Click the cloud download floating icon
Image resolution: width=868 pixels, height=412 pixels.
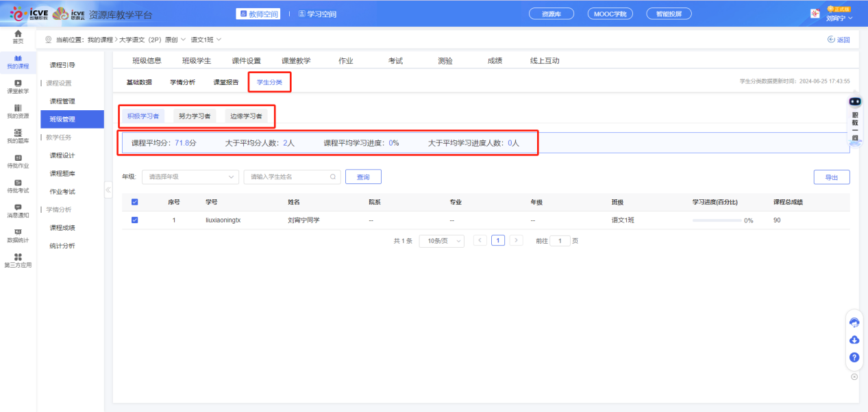854,339
